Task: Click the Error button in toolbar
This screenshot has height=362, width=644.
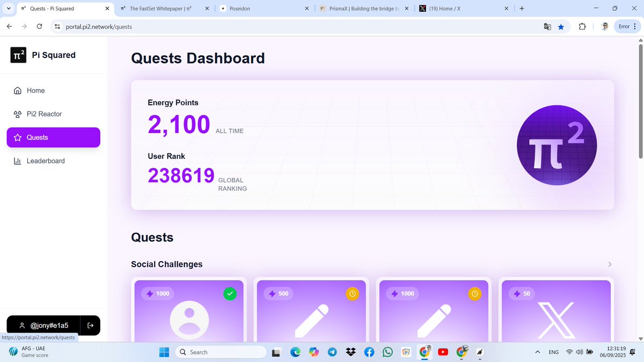Action: point(627,26)
